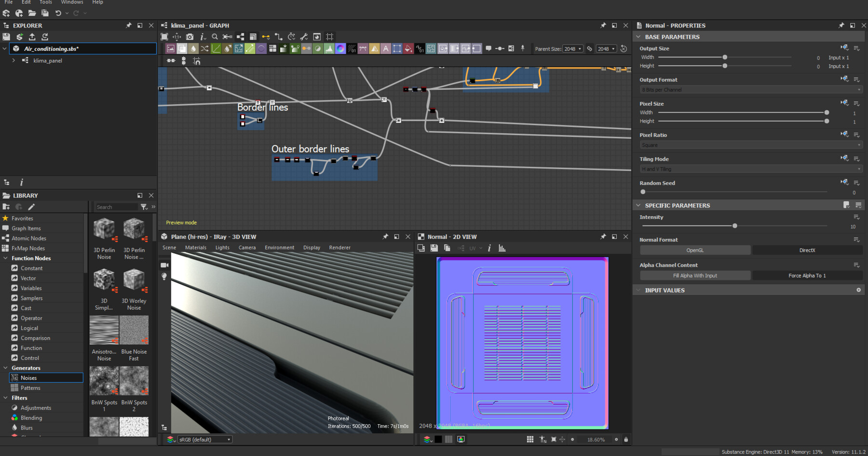Click the BnW Spots 1 noise thumbnail
The height and width of the screenshot is (456, 868).
pyautogui.click(x=104, y=381)
